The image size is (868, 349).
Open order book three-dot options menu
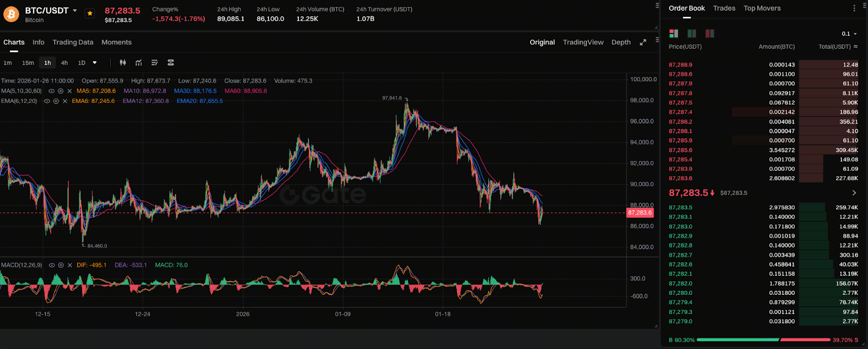coord(854,8)
